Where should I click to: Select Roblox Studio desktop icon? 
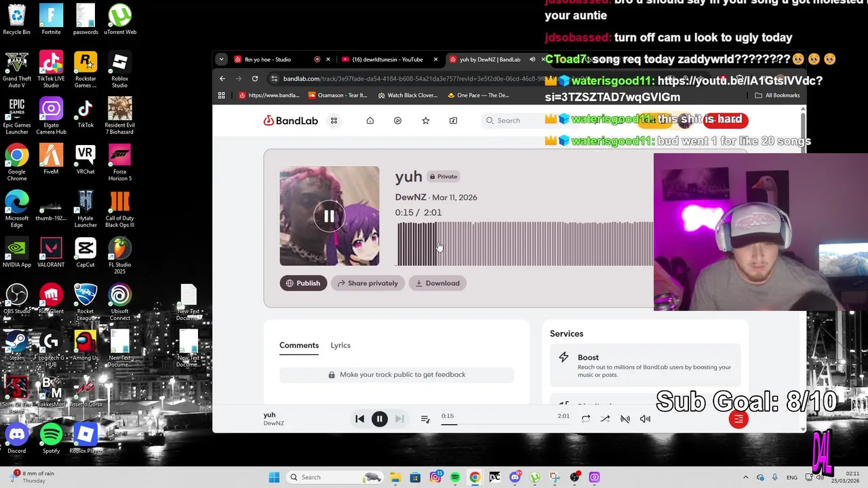[119, 70]
